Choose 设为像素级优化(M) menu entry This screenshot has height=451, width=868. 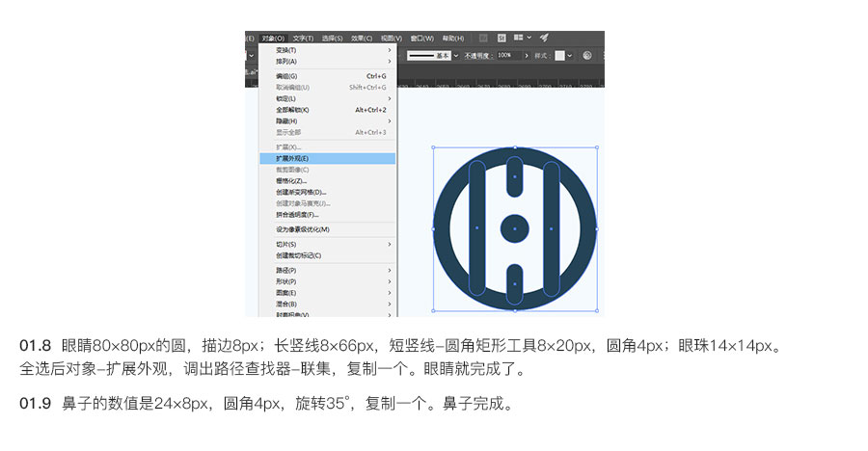click(x=327, y=229)
